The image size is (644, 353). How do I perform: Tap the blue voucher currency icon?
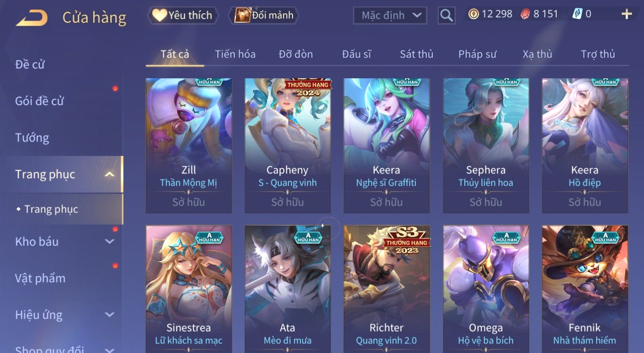pyautogui.click(x=577, y=14)
